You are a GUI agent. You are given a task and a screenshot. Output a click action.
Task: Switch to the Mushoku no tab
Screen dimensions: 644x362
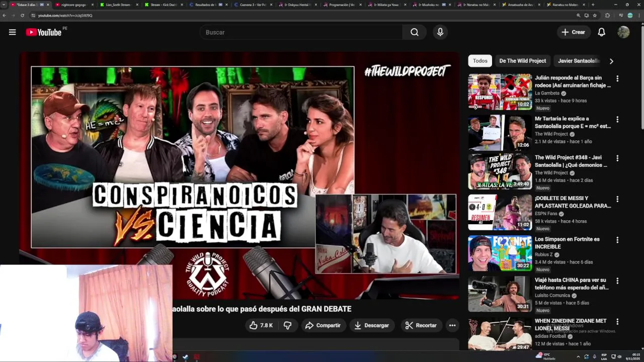pyautogui.click(x=431, y=5)
